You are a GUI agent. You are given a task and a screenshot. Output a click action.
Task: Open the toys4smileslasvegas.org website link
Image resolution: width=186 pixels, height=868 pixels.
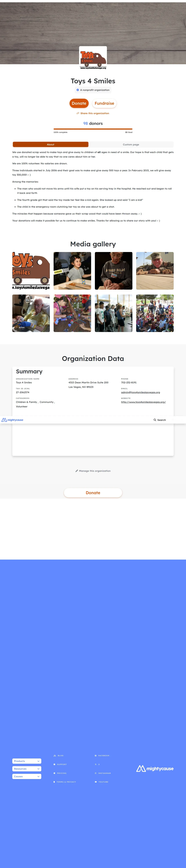coord(143,402)
